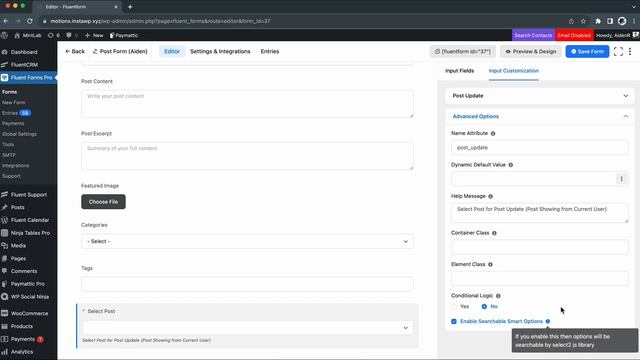Rename the Post Form (Aiden) title

pyautogui.click(x=120, y=51)
